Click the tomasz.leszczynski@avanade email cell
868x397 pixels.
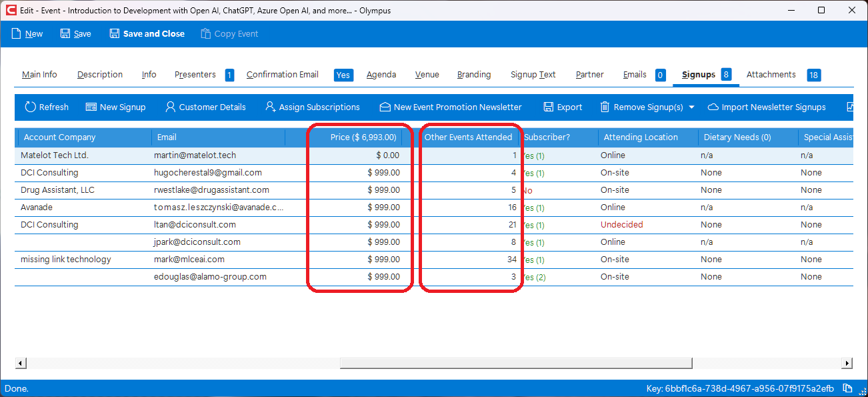pos(218,208)
